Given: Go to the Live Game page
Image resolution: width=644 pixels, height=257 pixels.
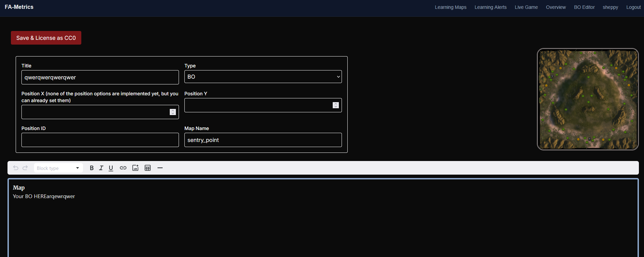Looking at the screenshot, I should pos(526,7).
